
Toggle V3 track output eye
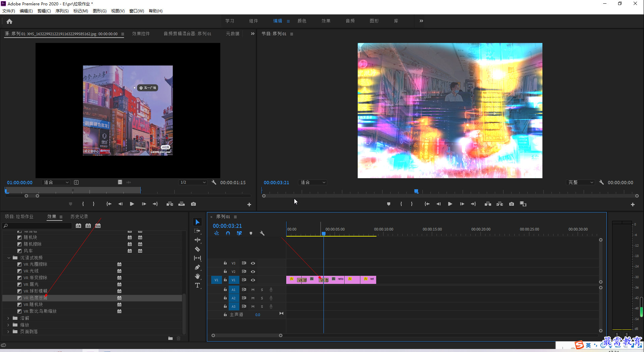tap(253, 263)
